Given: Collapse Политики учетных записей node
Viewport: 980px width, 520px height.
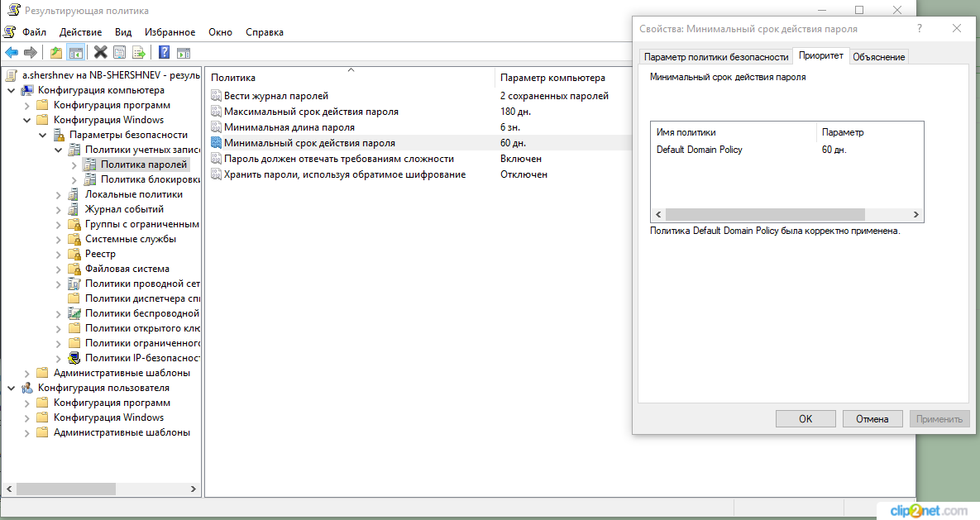Looking at the screenshot, I should [58, 150].
